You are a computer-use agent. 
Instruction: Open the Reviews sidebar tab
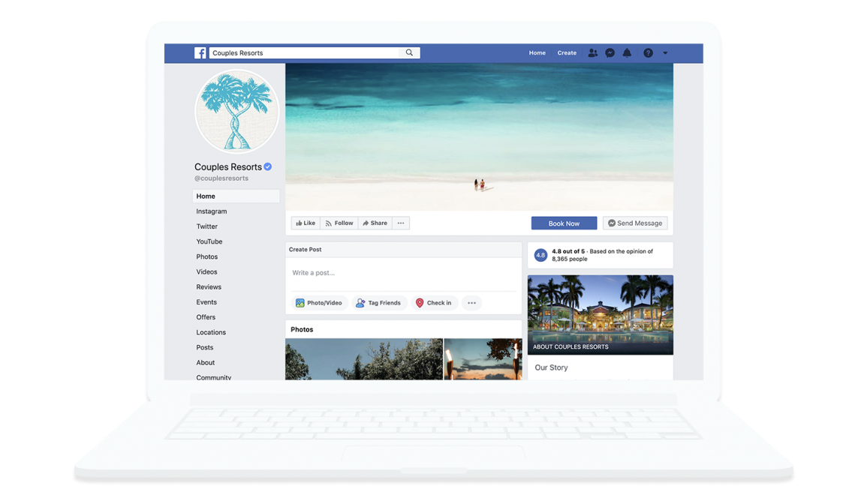coord(209,286)
